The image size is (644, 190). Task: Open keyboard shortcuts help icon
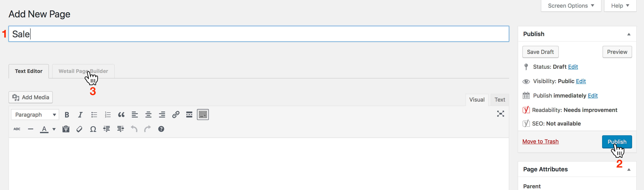point(161,129)
